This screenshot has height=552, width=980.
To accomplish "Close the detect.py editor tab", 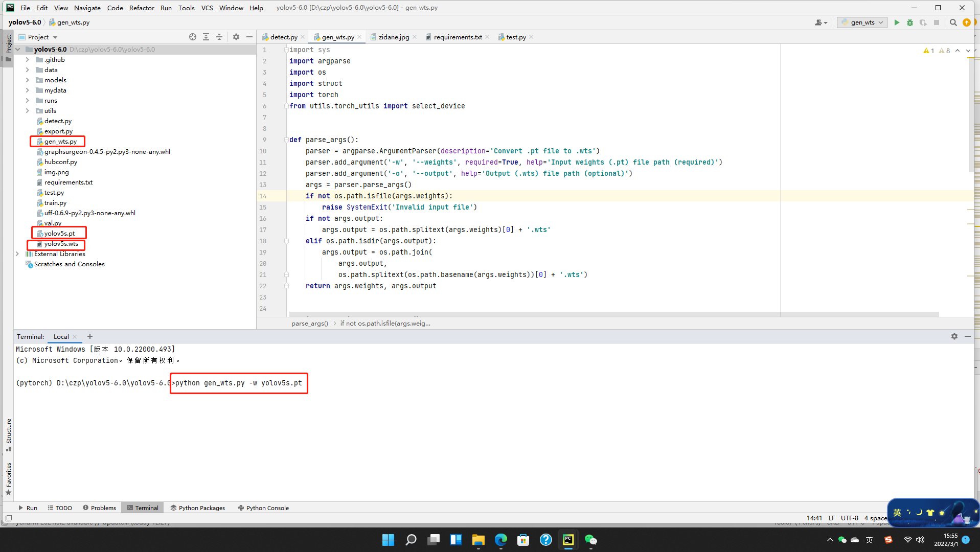I will [x=303, y=37].
